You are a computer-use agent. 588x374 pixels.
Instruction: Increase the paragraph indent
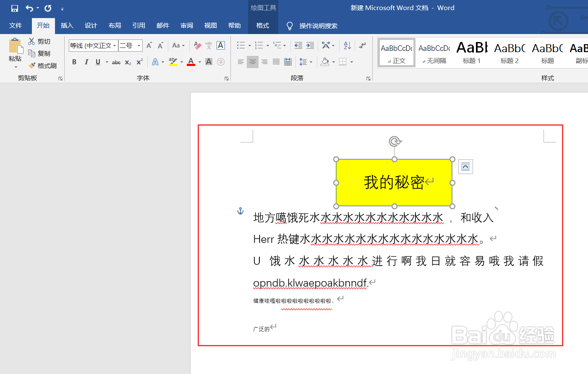[311, 45]
